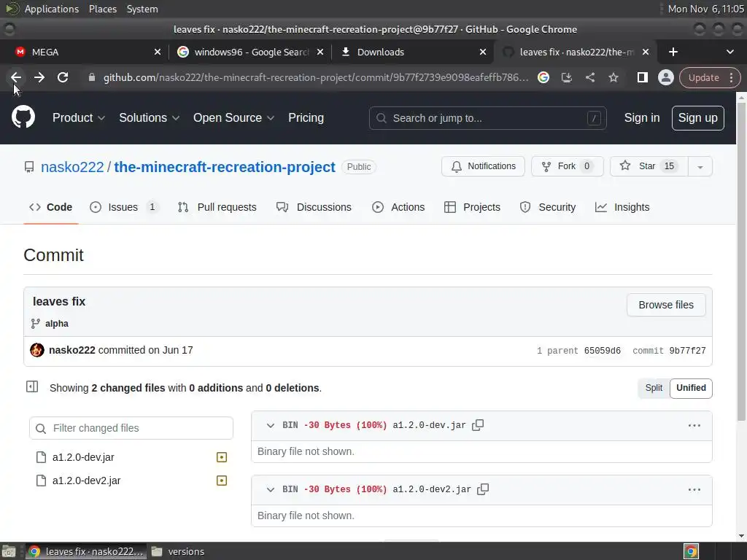Open the Code repository tab
The width and height of the screenshot is (747, 560).
(51, 208)
